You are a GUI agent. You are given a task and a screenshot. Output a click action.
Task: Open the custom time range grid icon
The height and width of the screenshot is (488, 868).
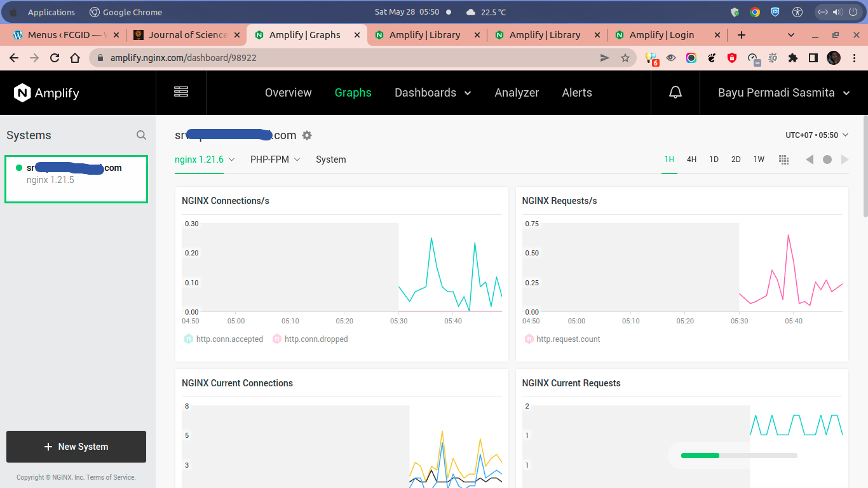coord(783,159)
